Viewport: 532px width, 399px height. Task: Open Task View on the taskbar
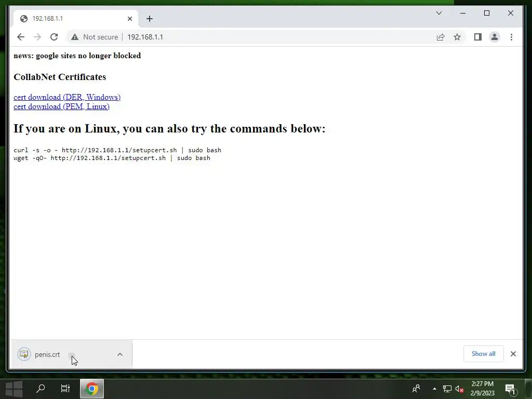click(x=65, y=389)
